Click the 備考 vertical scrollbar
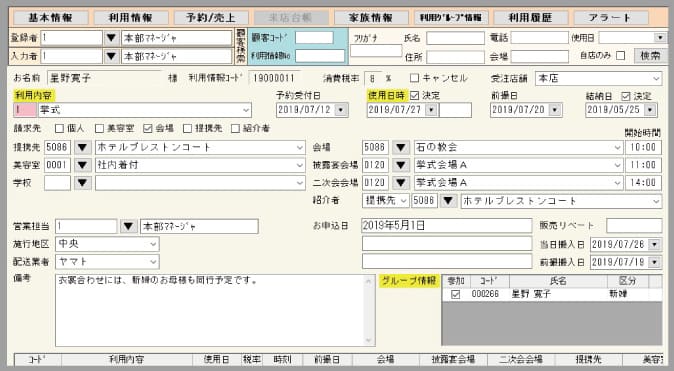674x371 pixels. coord(369,310)
